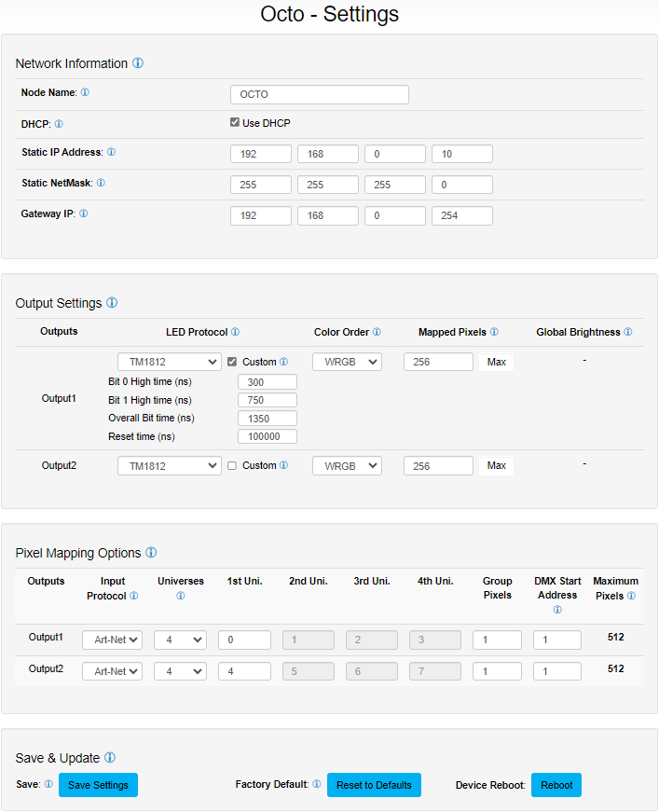Image resolution: width=659 pixels, height=812 pixels.
Task: Click the info icon next to Static IP Address
Action: coord(111,152)
